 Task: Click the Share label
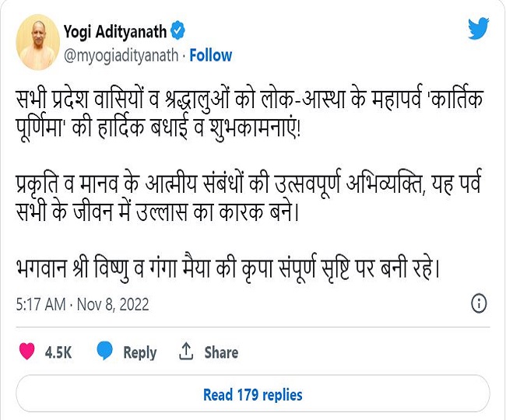point(221,352)
